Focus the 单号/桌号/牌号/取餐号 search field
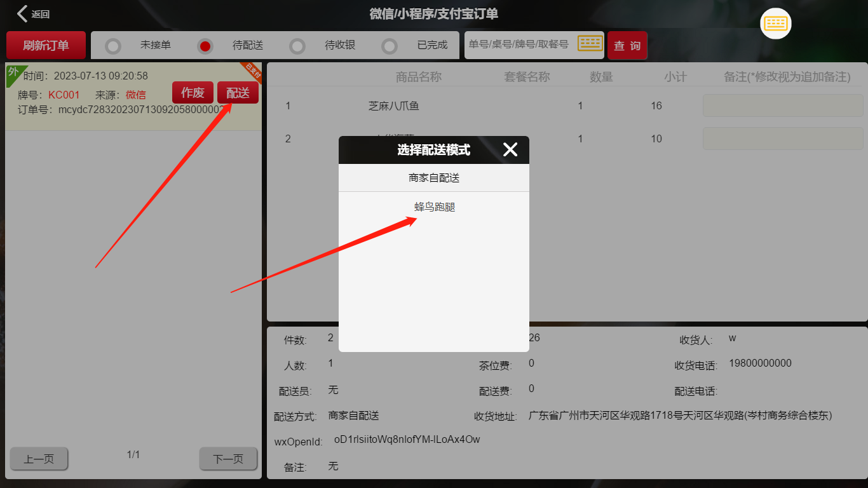 [x=519, y=44]
